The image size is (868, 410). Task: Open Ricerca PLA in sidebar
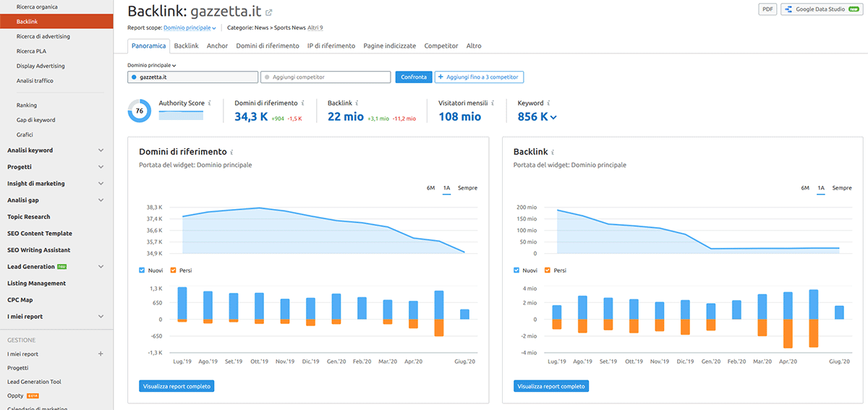(x=32, y=51)
